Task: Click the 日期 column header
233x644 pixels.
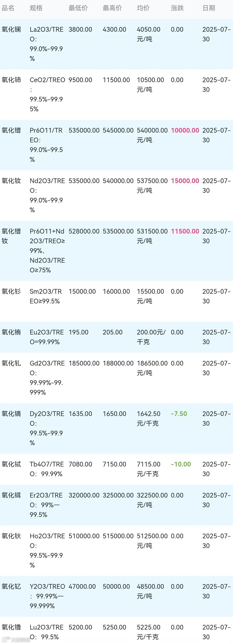Action: [208, 8]
